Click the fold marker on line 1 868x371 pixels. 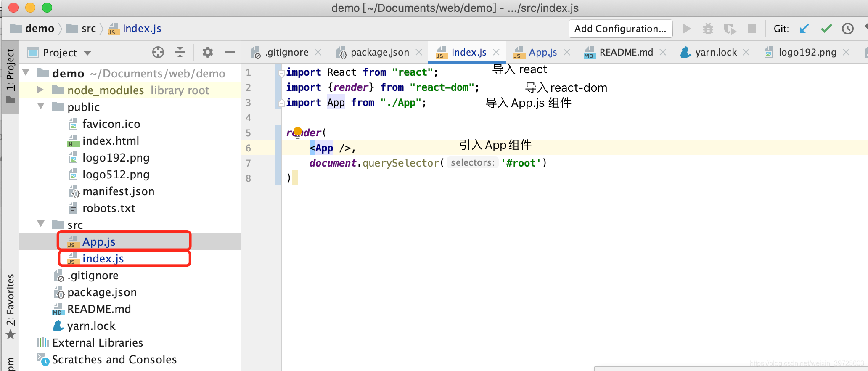[x=282, y=72]
